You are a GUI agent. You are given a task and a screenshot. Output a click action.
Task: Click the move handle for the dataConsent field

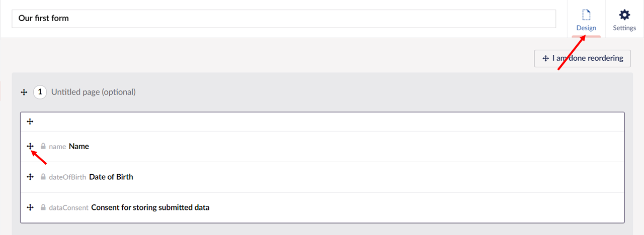click(30, 207)
